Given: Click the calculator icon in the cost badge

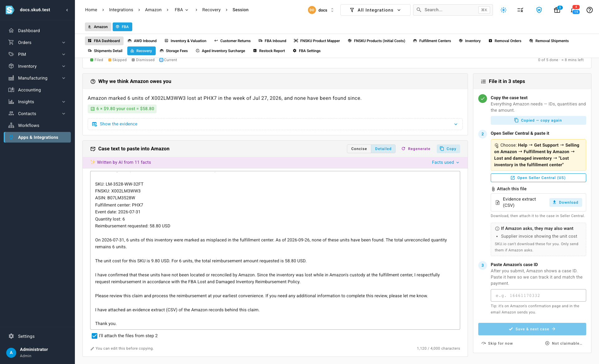Looking at the screenshot, I should tap(93, 109).
